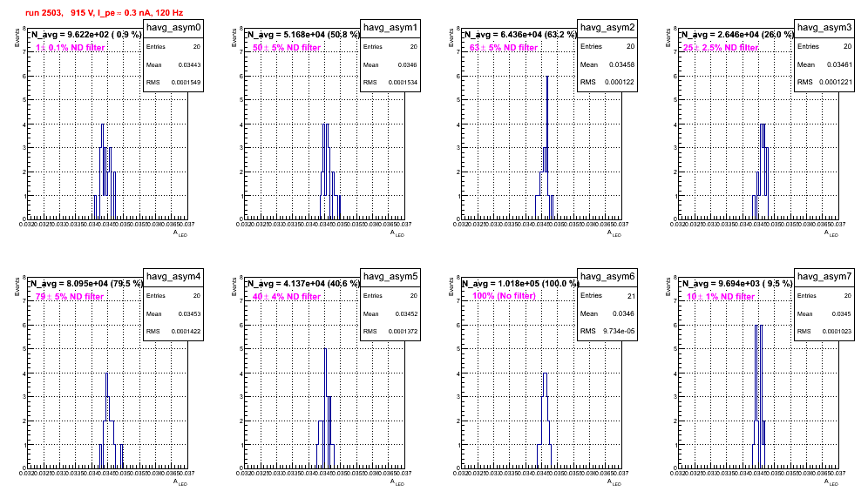Screen dimensions: 868x498
Task: Select RMS value 0.0001221 in havg_asym3 box
Action: coord(836,83)
